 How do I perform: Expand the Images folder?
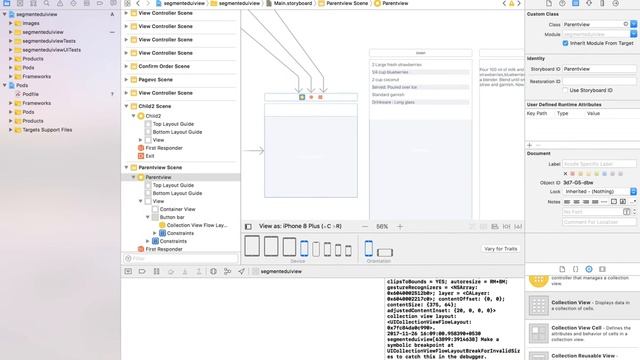tap(11, 23)
